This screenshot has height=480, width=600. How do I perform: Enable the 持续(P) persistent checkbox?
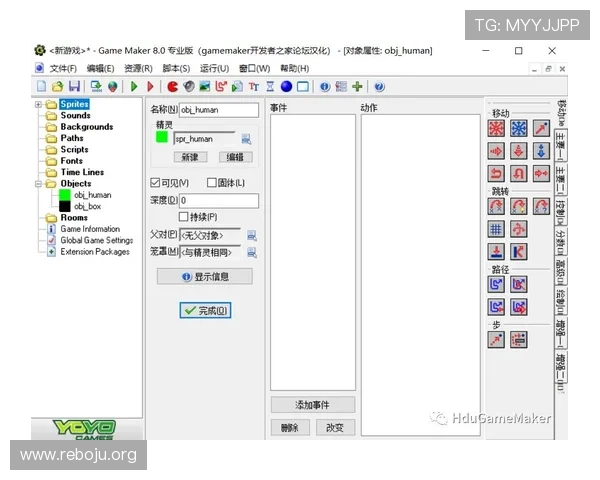click(183, 217)
